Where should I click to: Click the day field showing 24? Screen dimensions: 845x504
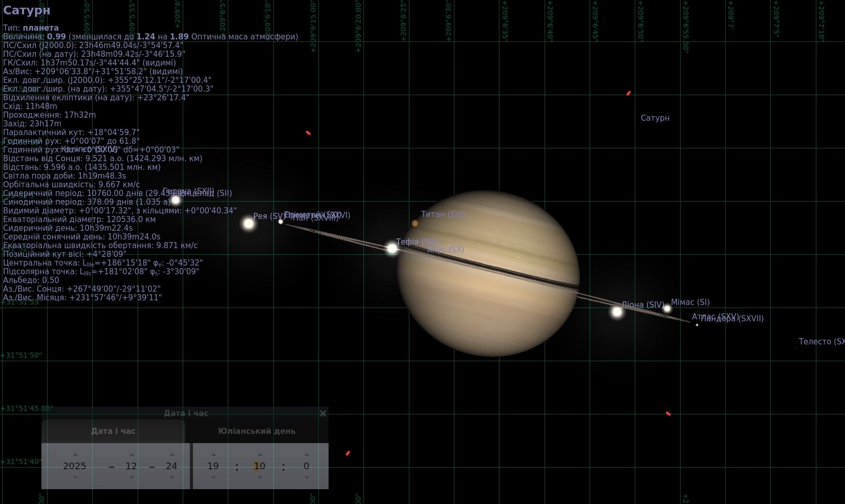[171, 466]
